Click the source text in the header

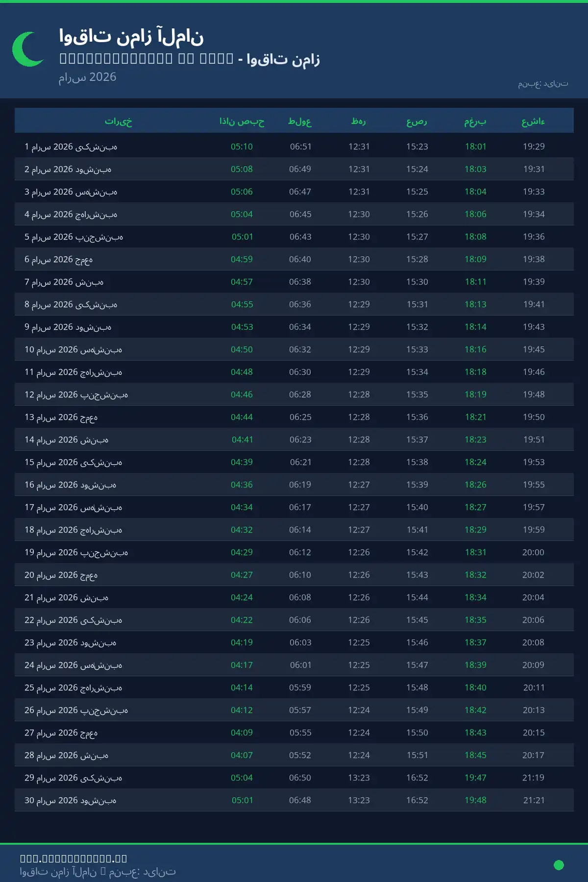pos(543,84)
